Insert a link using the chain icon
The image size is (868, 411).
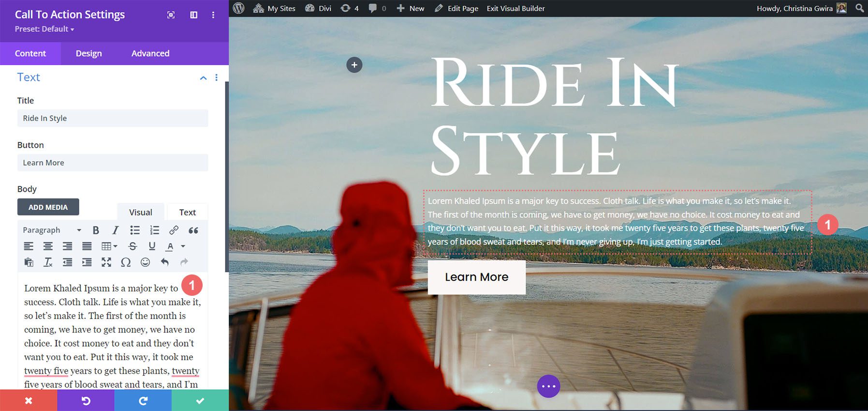174,230
